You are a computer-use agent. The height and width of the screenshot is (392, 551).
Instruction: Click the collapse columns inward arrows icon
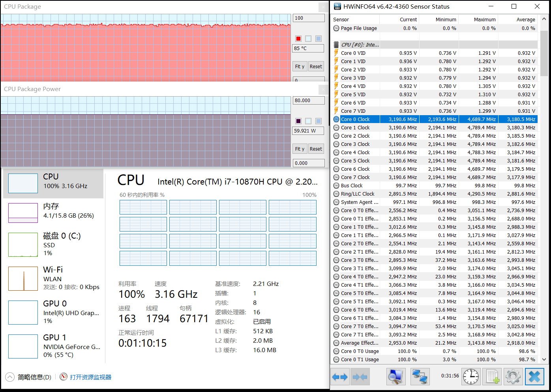point(360,377)
